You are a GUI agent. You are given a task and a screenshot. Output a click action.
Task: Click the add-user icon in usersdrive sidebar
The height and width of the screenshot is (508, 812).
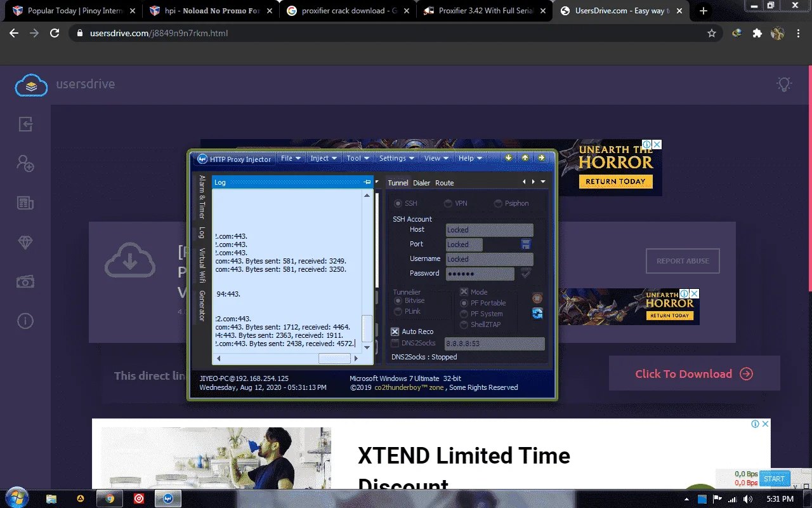[x=25, y=163]
